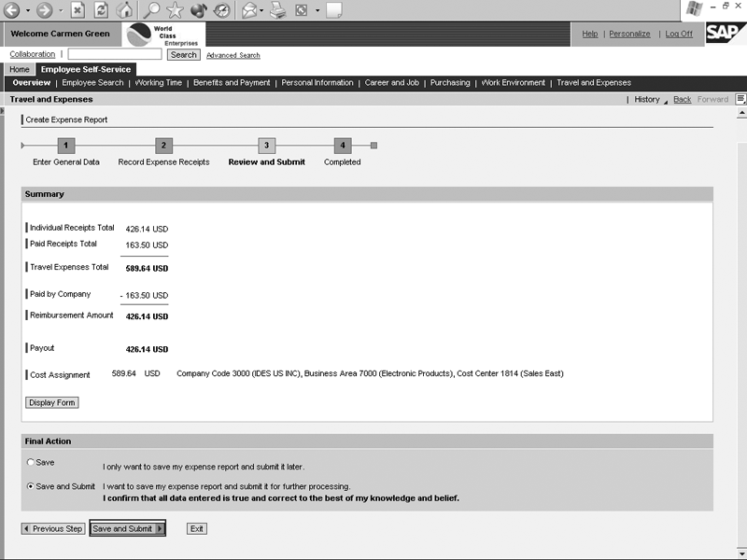Click the full-screen size toolbar icon
Image resolution: width=747 pixels, height=560 pixels.
[302, 9]
